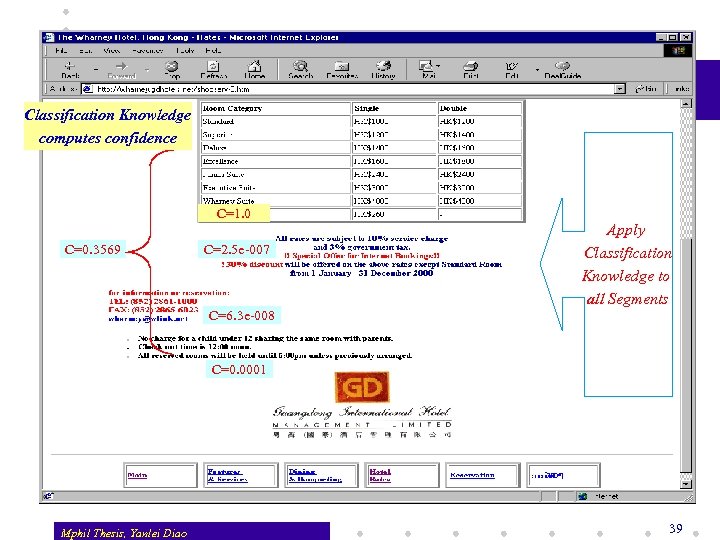Maximize the Internet Explorer window
Screen dimensions: 720x540
tap(673, 38)
